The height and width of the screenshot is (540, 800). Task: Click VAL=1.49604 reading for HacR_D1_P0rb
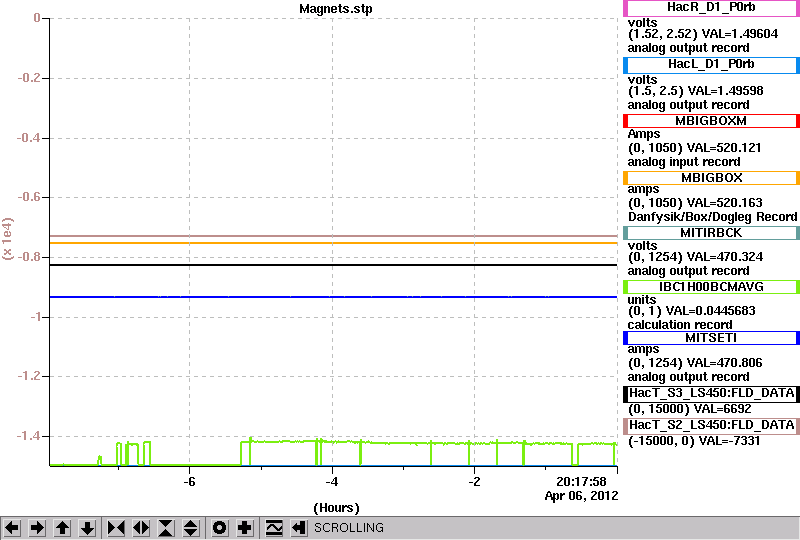click(740, 34)
